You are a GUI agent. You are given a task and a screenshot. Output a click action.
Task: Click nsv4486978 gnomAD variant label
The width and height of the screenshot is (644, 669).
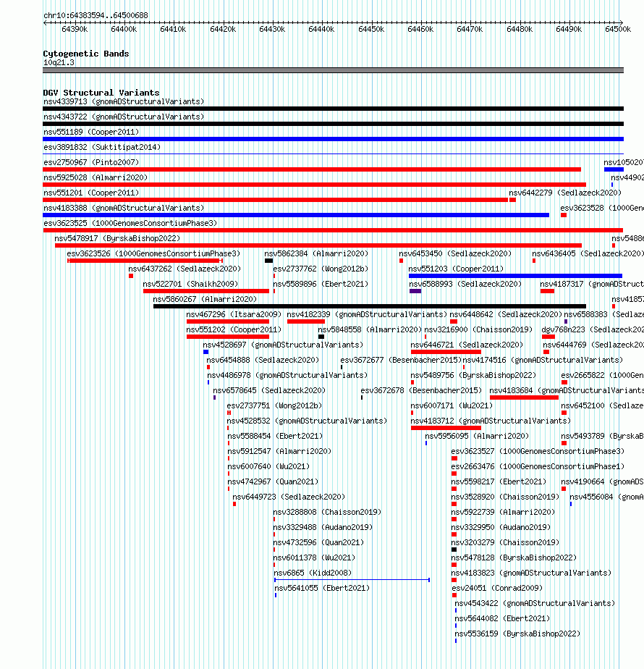[287, 376]
